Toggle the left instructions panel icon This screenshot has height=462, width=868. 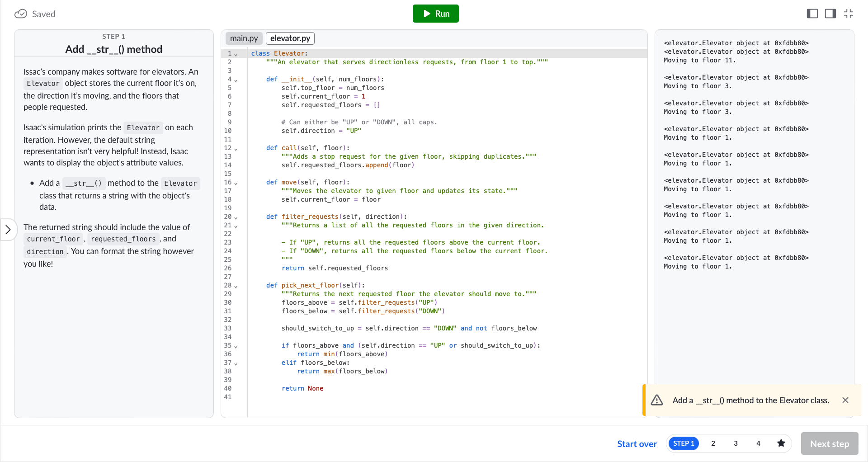(x=812, y=14)
